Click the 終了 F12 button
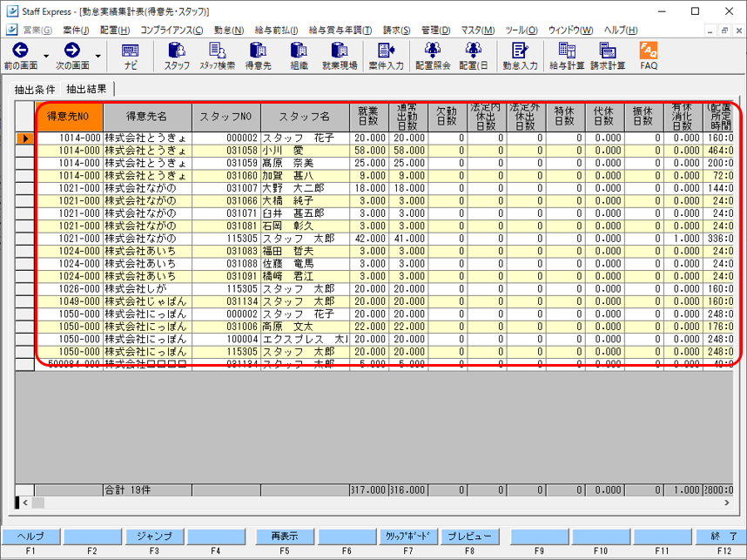The width and height of the screenshot is (747, 560). pyautogui.click(x=721, y=536)
